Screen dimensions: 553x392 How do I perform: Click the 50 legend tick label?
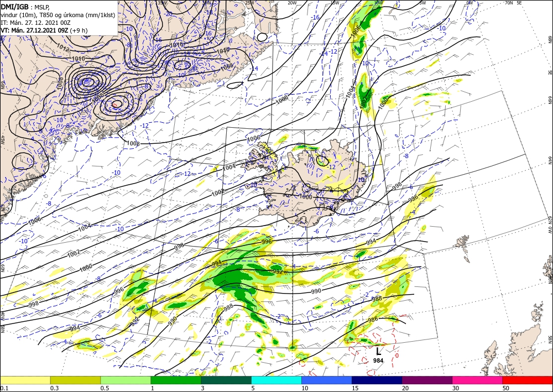point(506,388)
